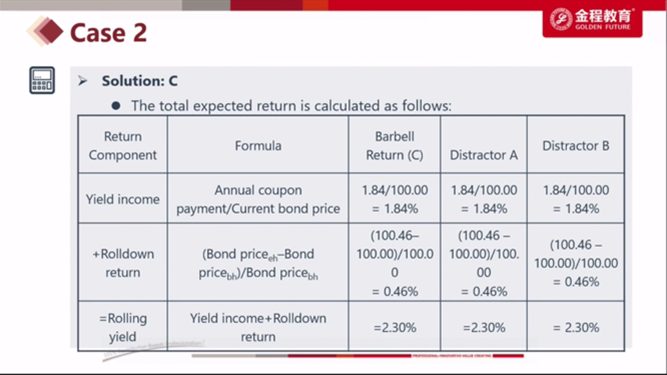Select the Annual coupon payment formula cell

258,199
